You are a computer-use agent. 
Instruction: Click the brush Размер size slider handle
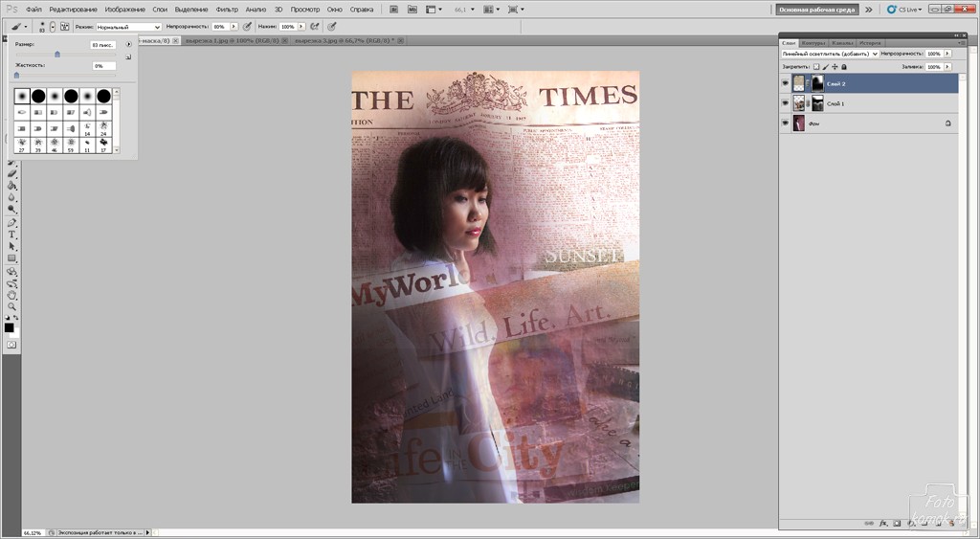coord(56,55)
